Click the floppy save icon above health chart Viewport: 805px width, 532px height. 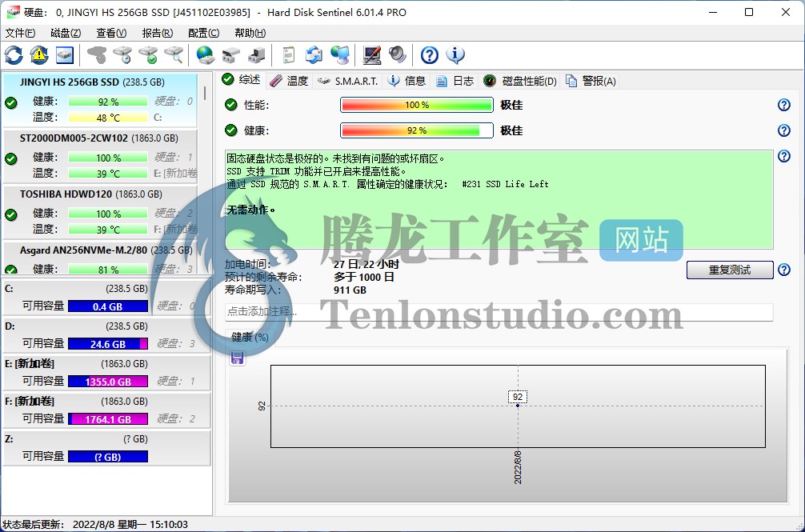tap(237, 358)
